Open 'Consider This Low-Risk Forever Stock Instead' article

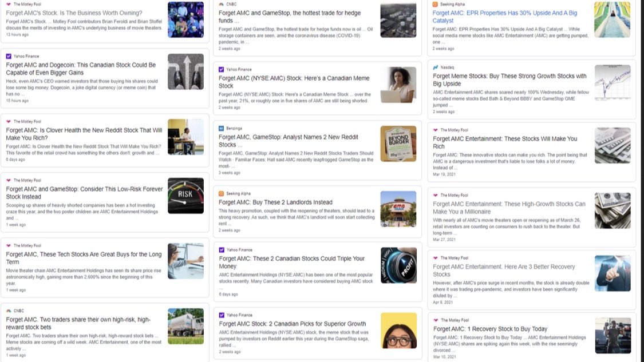(84, 193)
